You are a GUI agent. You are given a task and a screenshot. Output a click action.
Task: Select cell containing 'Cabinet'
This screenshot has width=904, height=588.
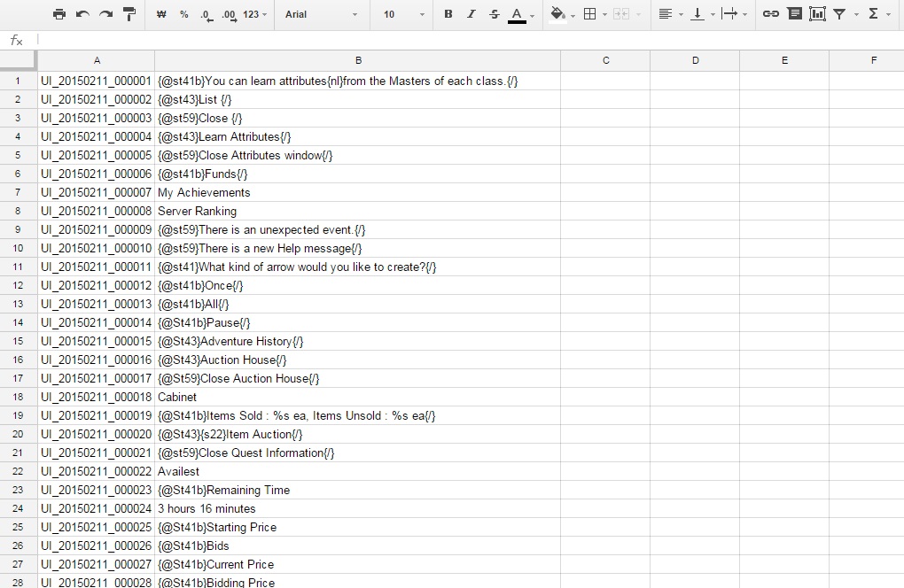coord(358,398)
